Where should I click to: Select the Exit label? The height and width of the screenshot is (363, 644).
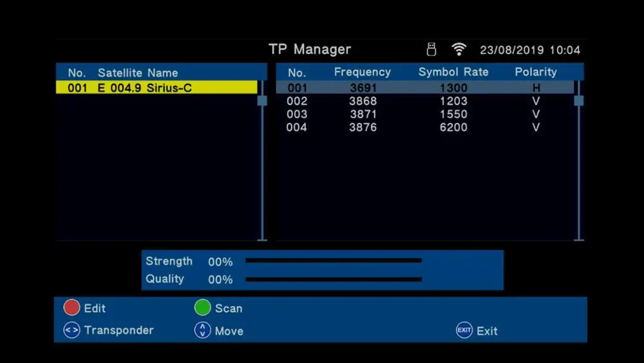(x=487, y=331)
